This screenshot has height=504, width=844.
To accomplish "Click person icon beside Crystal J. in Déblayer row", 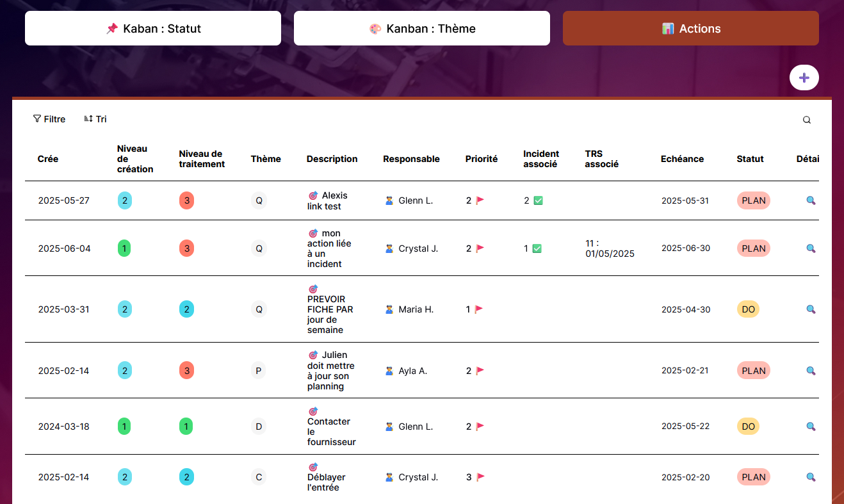I will point(389,477).
